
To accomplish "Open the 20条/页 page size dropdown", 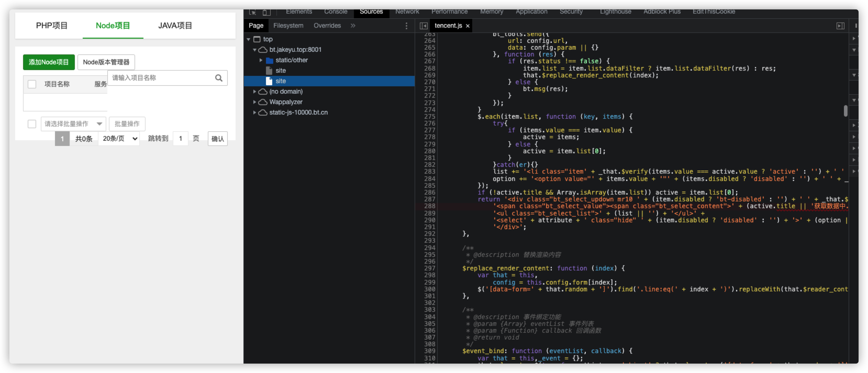I will click(119, 139).
